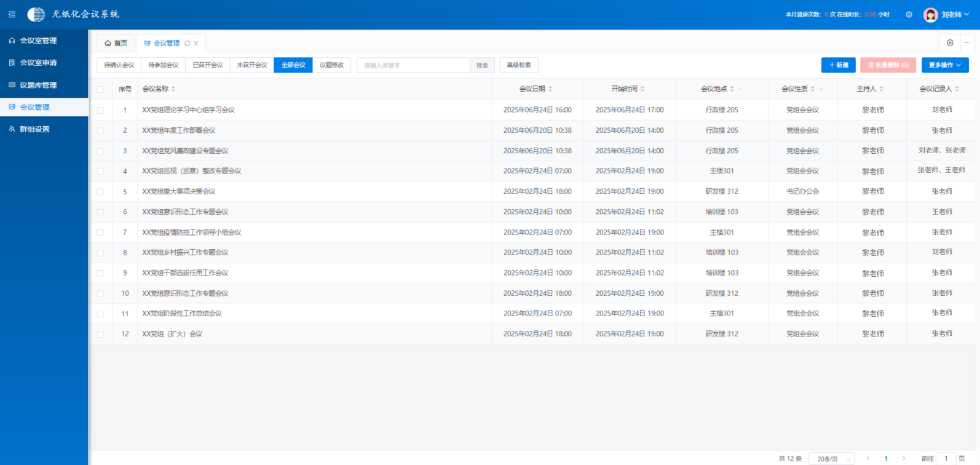
Task: Click the XX党组干部选拔任用工作会议 meeting name
Action: pyautogui.click(x=185, y=273)
